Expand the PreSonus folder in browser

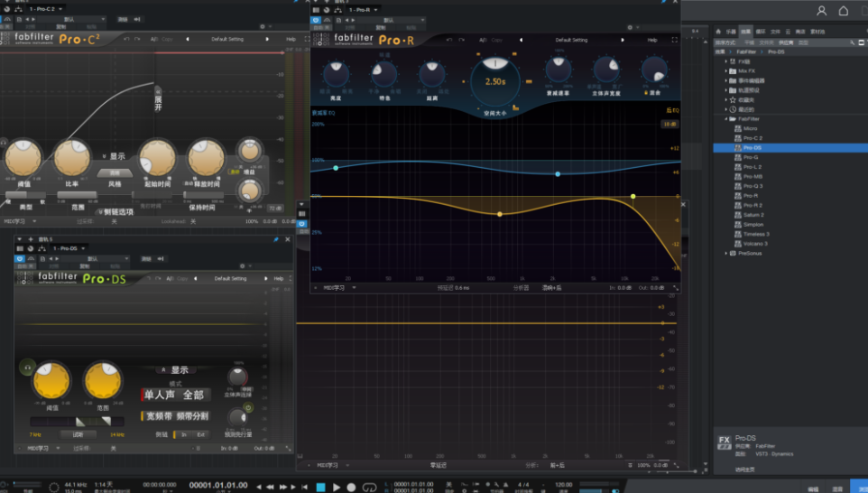[727, 253]
